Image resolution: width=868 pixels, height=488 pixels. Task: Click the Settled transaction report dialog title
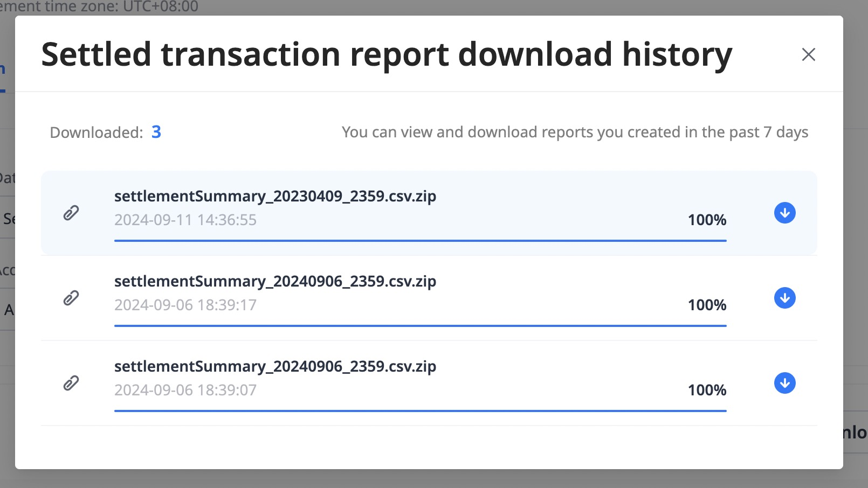[x=387, y=54]
